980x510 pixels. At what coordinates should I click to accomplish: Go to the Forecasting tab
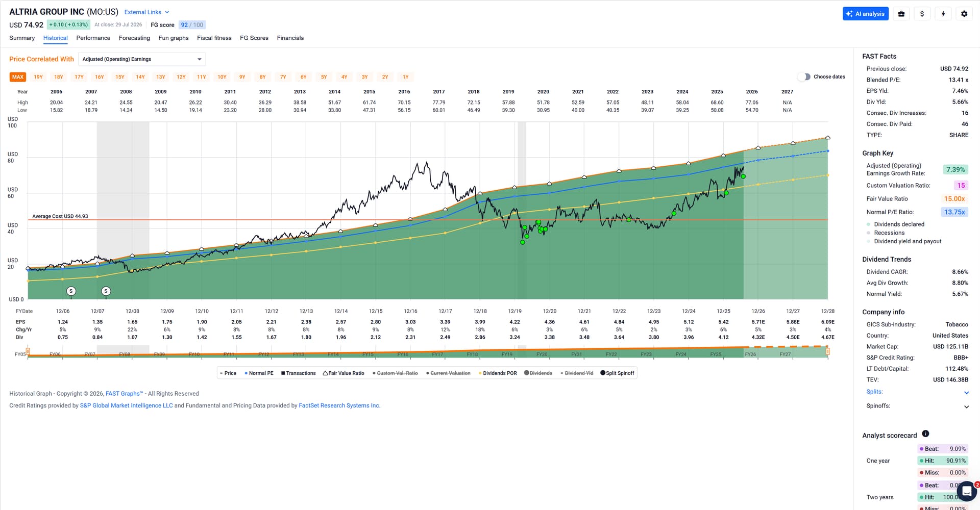point(134,38)
